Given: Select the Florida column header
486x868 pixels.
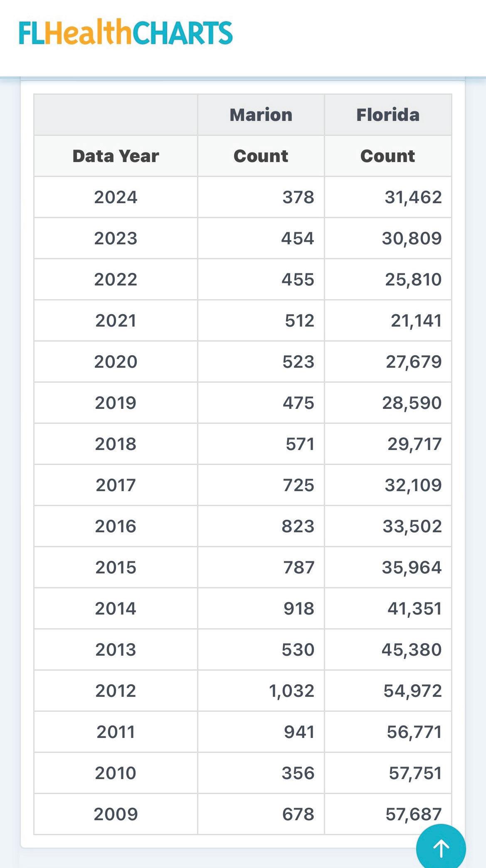Looking at the screenshot, I should (388, 115).
